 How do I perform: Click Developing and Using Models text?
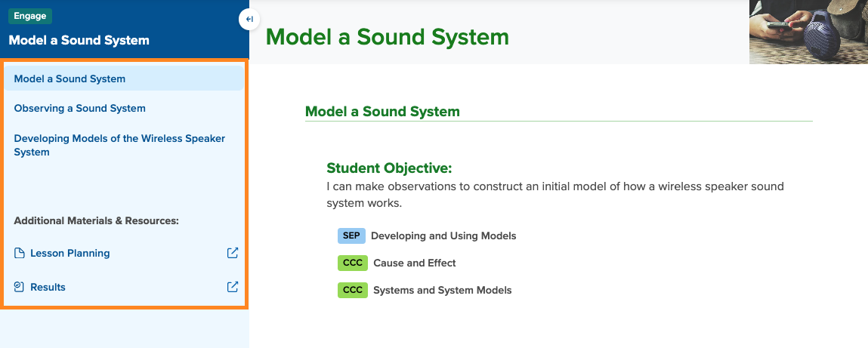click(x=443, y=236)
